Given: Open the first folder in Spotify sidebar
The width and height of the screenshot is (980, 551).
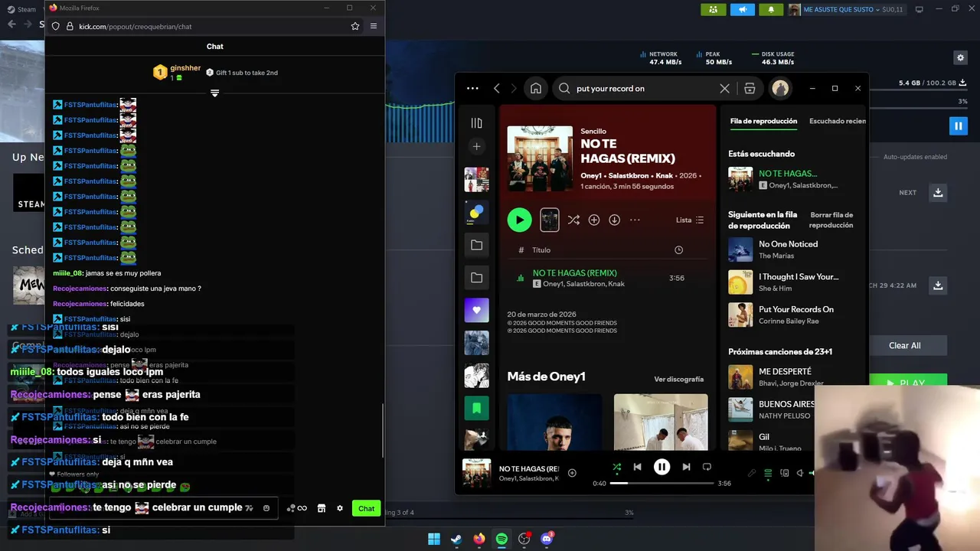Looking at the screenshot, I should (x=476, y=245).
